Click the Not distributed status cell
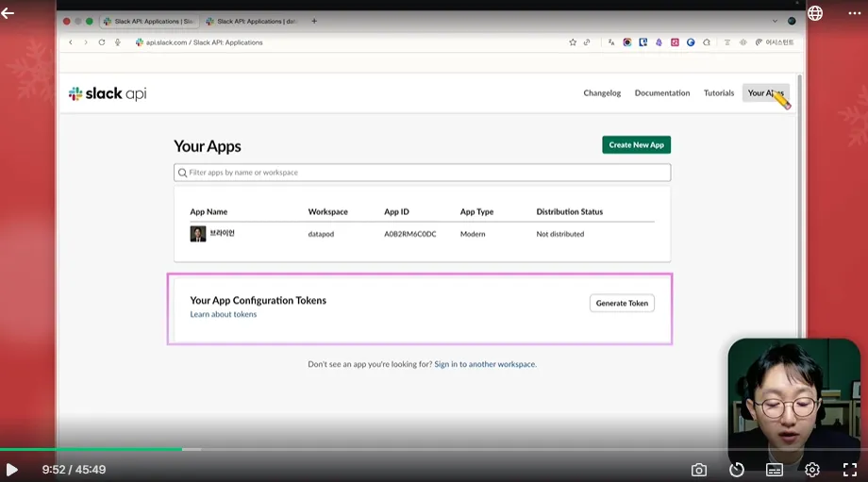The image size is (868, 482). (x=560, y=234)
